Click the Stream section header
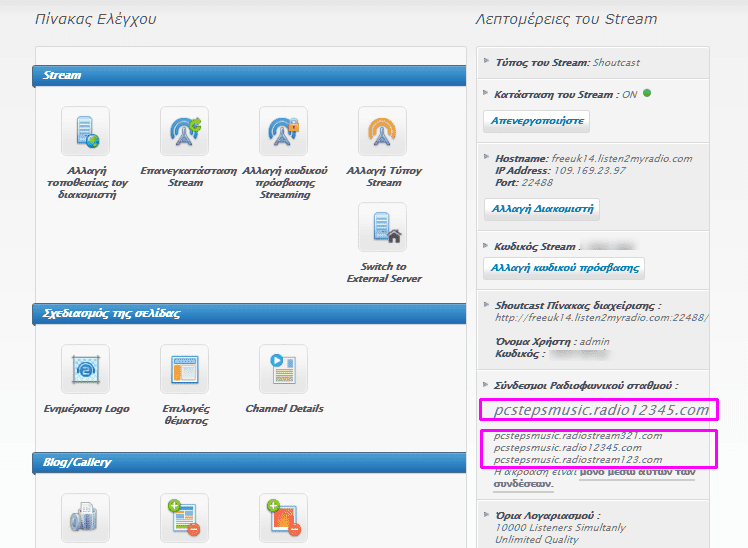Image resolution: width=748 pixels, height=548 pixels. point(250,75)
